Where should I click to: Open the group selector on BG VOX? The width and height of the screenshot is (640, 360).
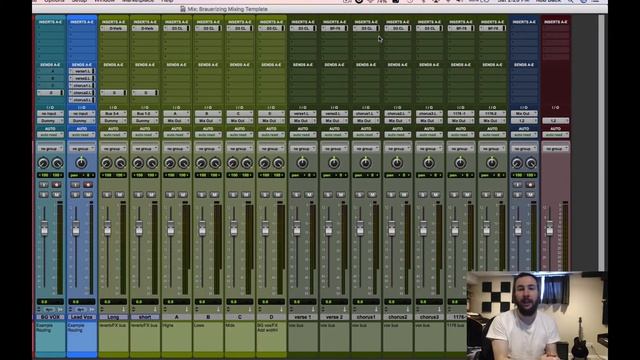coord(50,149)
